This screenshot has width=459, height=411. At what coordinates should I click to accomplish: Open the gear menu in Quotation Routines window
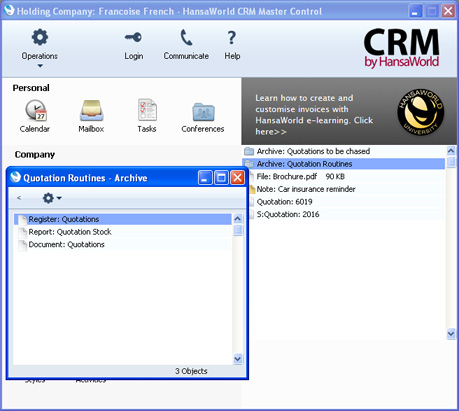click(52, 198)
